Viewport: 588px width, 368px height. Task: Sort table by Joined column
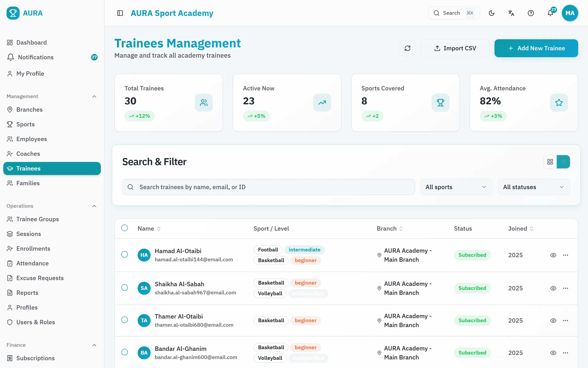[x=521, y=229]
